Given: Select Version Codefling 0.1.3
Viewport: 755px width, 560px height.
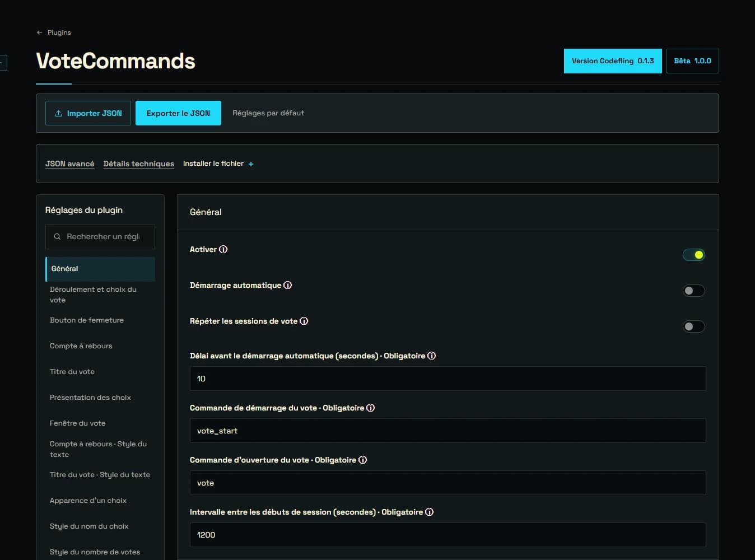Looking at the screenshot, I should click(x=613, y=61).
